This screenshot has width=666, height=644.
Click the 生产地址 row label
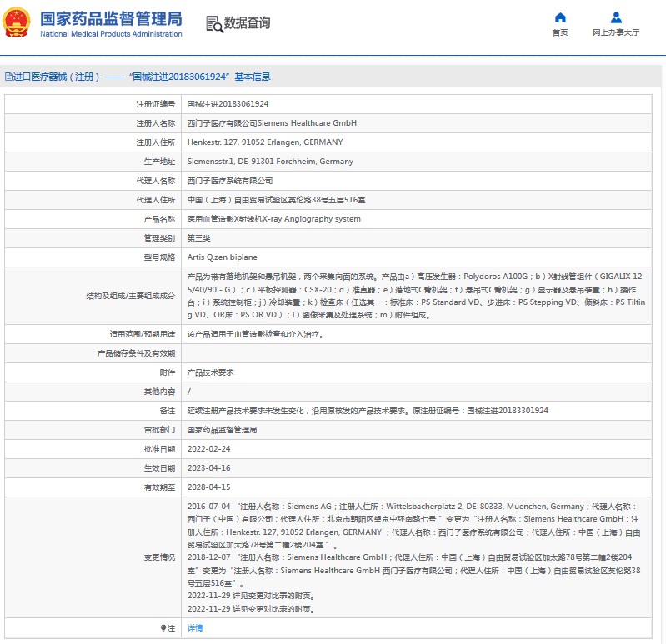[159, 162]
